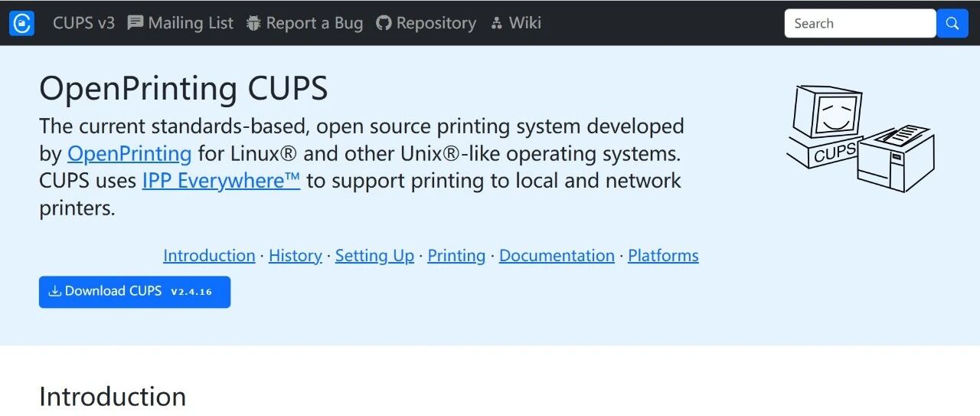Jump to the History section link
The width and height of the screenshot is (980, 416).
coord(296,255)
